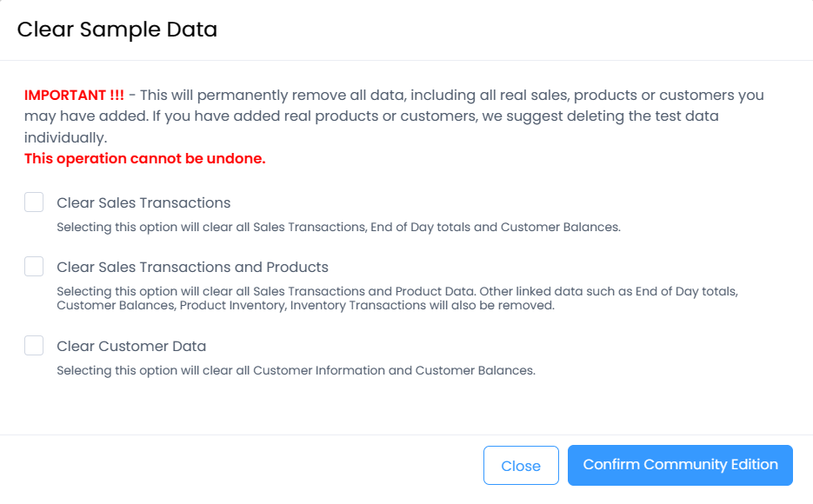Click the 'Clear Sample Data' dialog title
813x504 pixels.
(117, 30)
